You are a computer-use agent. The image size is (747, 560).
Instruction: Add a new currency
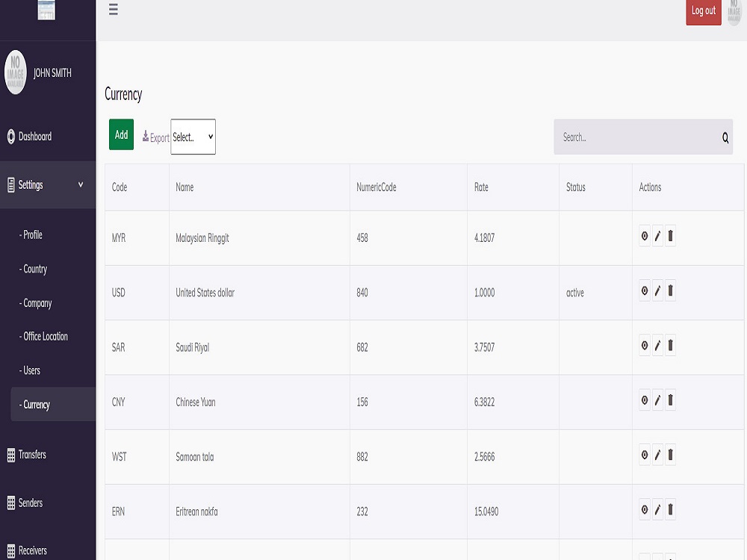pyautogui.click(x=122, y=134)
